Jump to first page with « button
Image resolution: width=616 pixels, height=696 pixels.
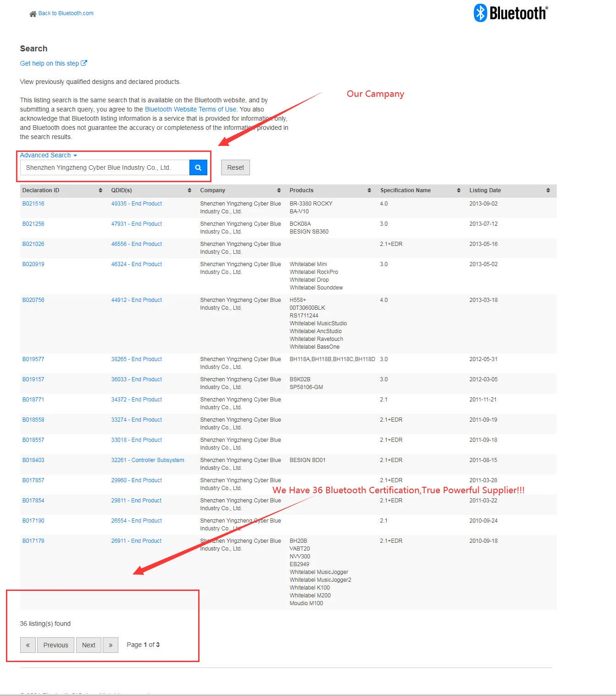coord(28,645)
